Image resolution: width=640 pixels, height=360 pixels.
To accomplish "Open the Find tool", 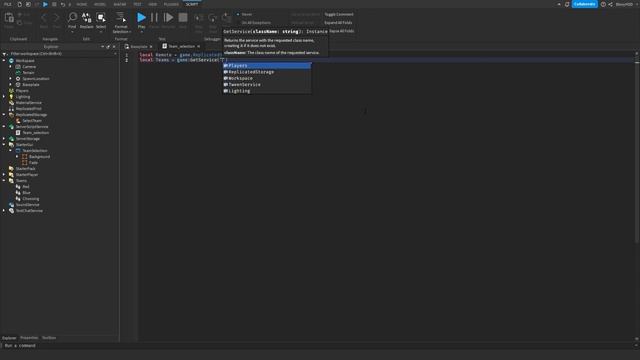I will coord(72,20).
